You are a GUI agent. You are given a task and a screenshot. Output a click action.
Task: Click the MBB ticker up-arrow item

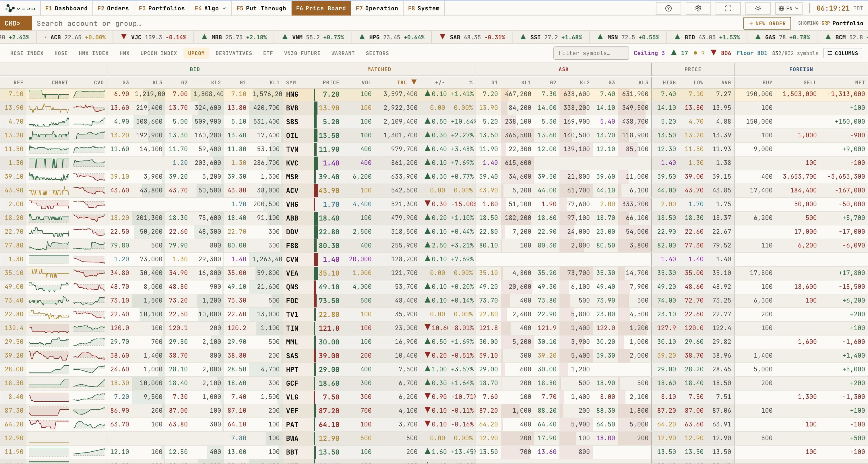(234, 37)
